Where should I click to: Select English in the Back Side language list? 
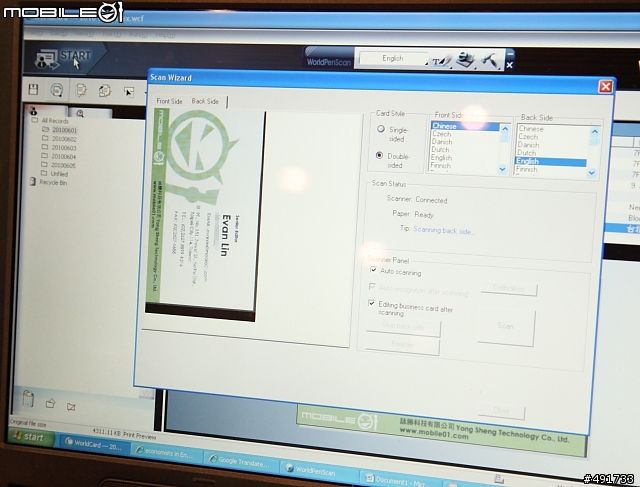tap(551, 161)
